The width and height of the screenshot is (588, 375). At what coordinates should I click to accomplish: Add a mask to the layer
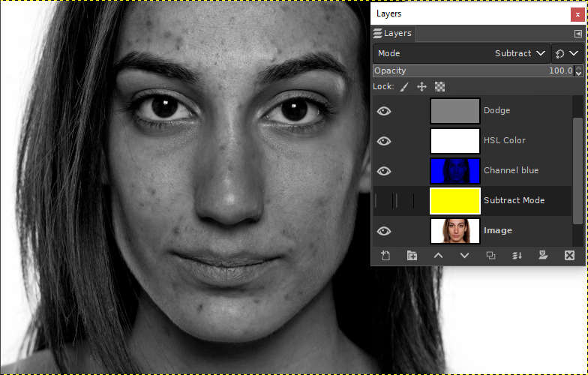click(x=543, y=256)
